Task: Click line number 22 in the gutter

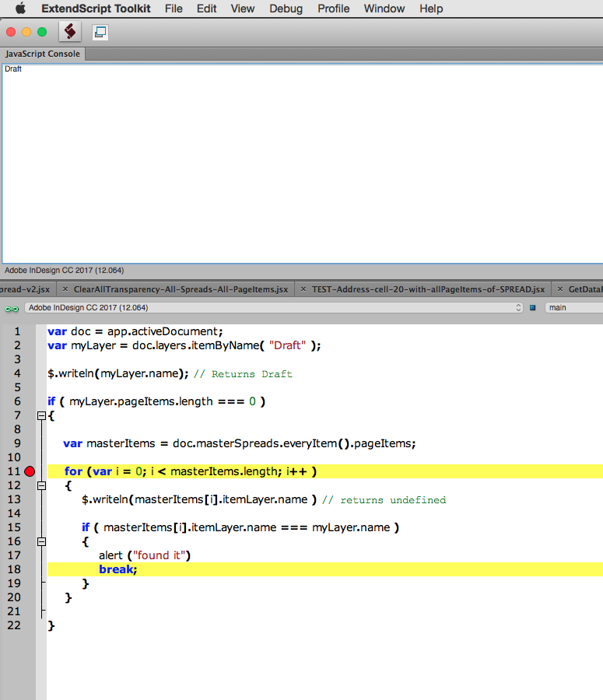Action: tap(14, 625)
